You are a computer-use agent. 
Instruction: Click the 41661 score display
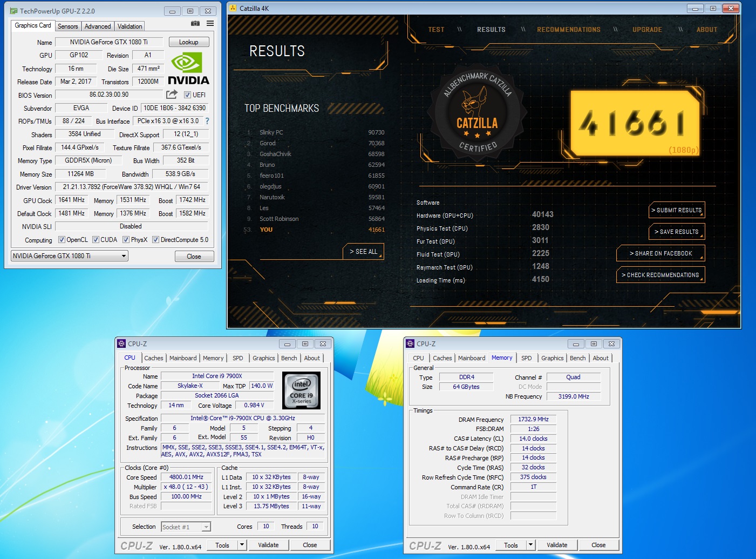[636, 124]
